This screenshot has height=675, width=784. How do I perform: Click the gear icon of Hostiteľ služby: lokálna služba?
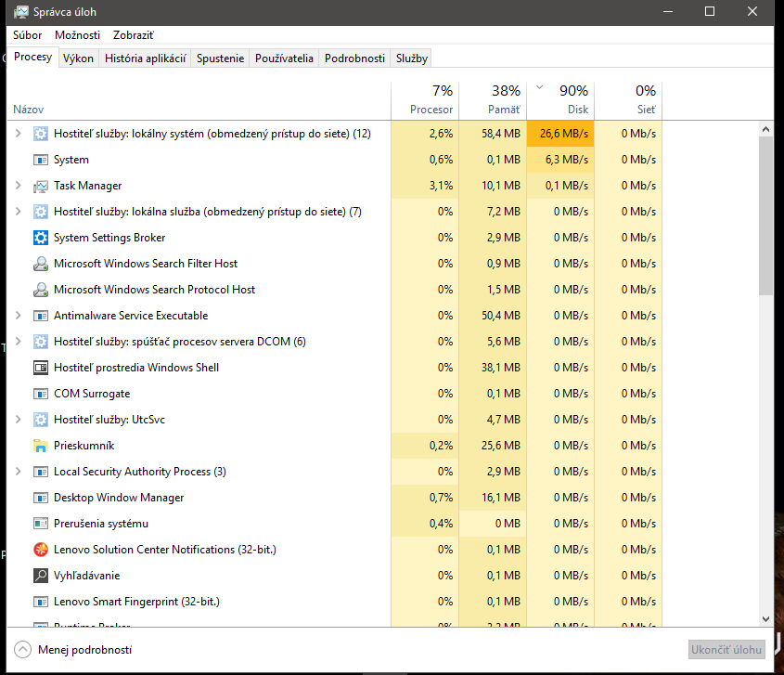click(x=41, y=212)
